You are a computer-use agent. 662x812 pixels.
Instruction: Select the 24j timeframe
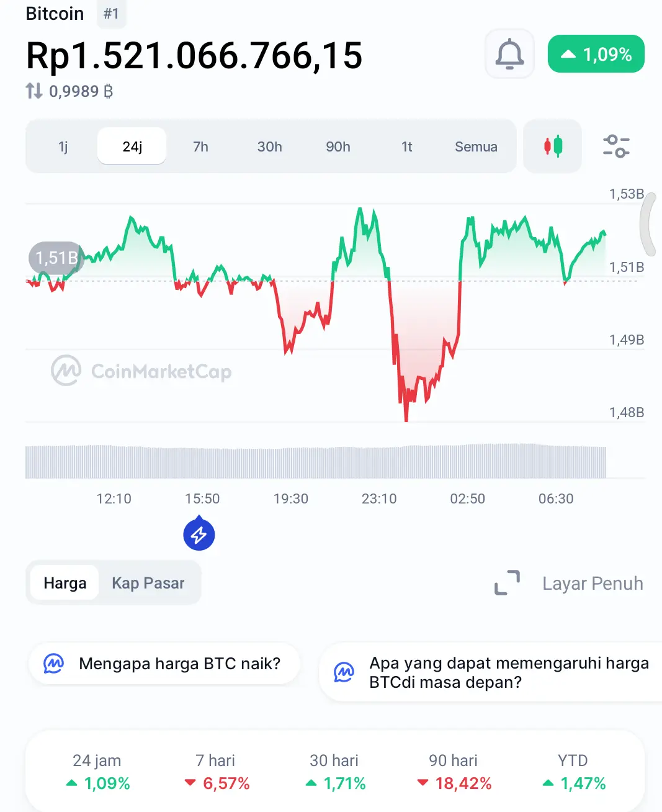pyautogui.click(x=132, y=147)
